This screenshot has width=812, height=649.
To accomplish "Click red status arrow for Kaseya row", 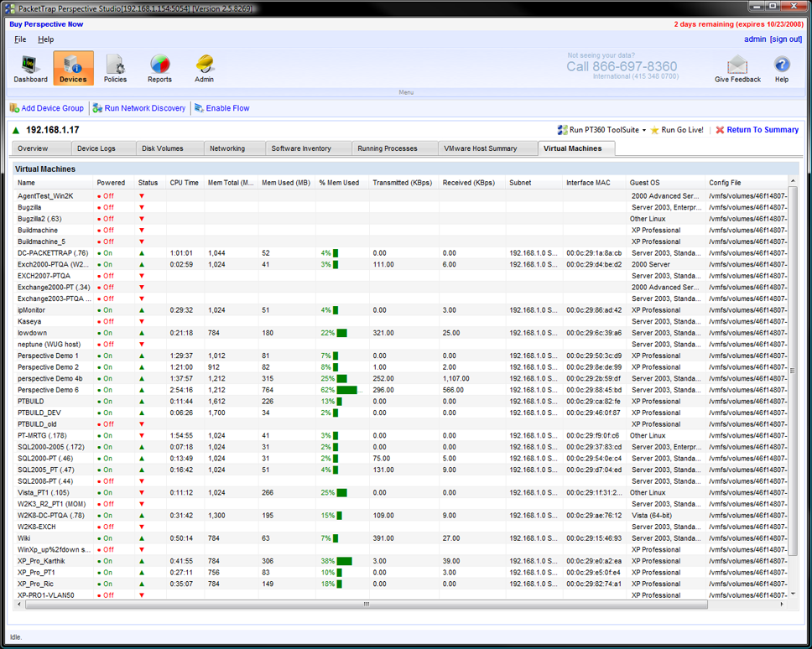I will pyautogui.click(x=142, y=321).
